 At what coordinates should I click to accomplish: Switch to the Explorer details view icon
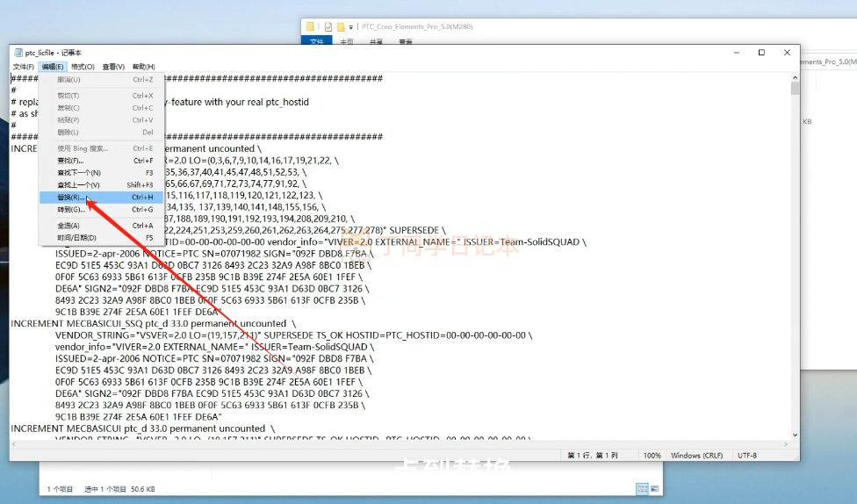point(642,489)
